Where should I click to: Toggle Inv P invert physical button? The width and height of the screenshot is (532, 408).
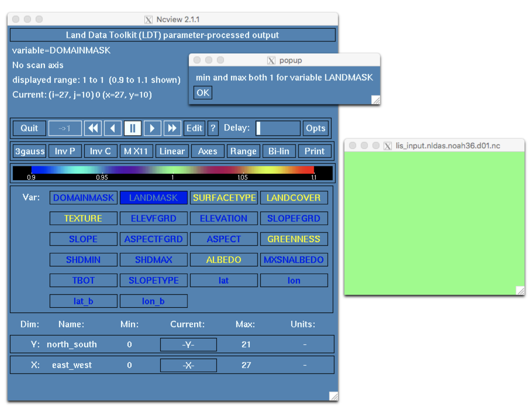[x=65, y=151]
